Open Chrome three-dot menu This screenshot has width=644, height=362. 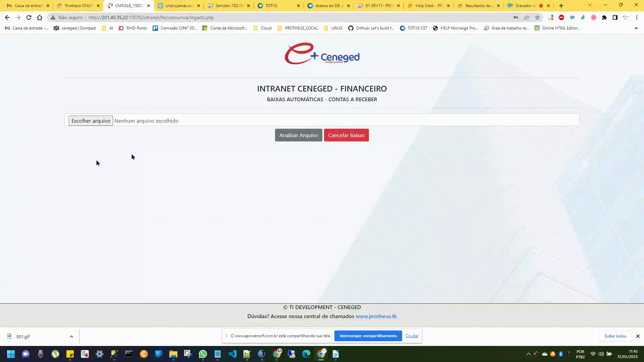click(x=637, y=17)
